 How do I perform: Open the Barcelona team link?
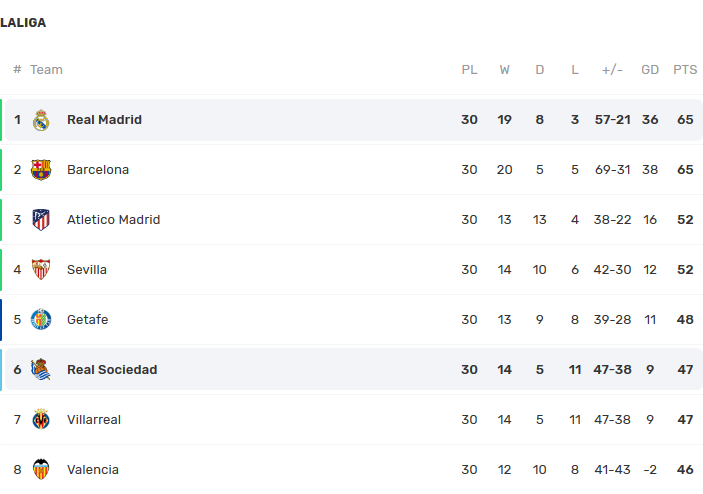(98, 170)
